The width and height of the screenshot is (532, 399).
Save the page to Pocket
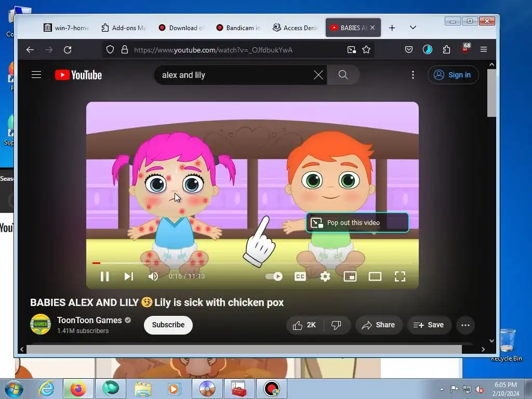tap(409, 50)
